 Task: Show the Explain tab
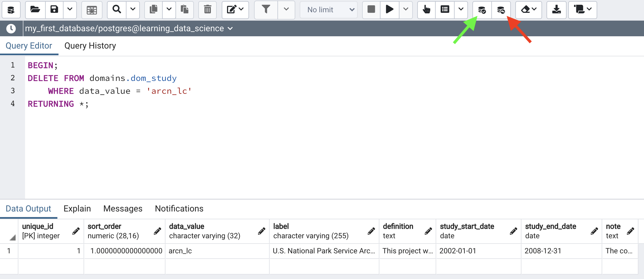[77, 209]
